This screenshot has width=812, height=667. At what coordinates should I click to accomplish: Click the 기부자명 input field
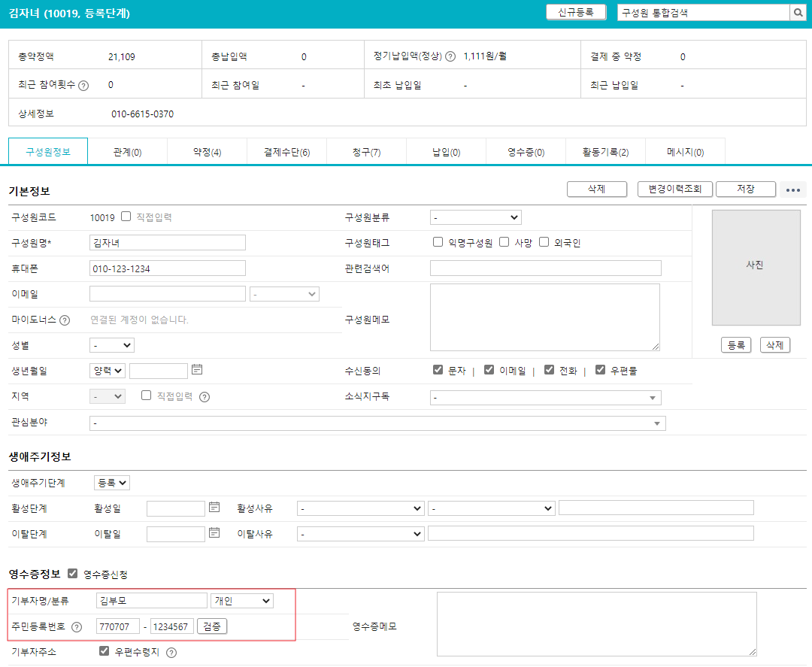(x=152, y=601)
